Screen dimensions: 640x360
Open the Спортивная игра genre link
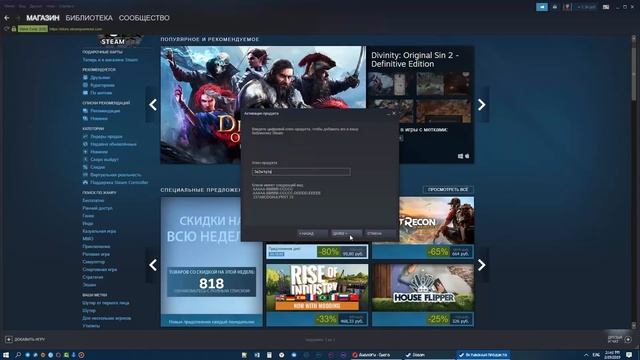tap(100, 269)
